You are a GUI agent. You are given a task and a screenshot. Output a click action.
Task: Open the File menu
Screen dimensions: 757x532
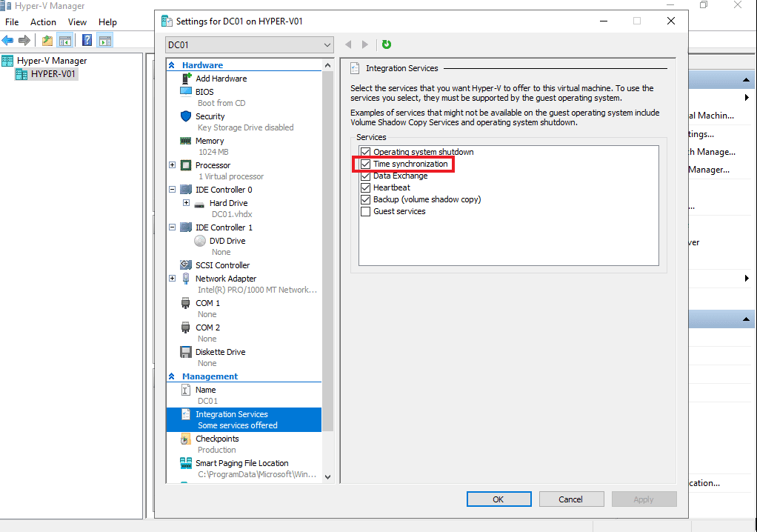(x=12, y=22)
